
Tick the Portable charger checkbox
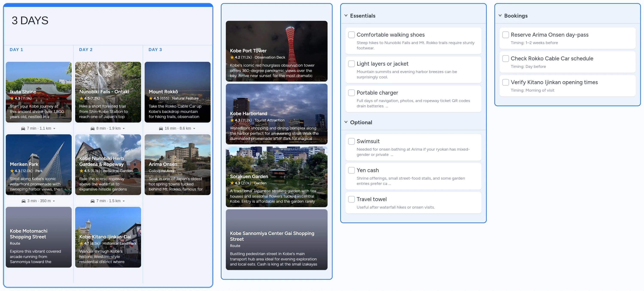[351, 93]
